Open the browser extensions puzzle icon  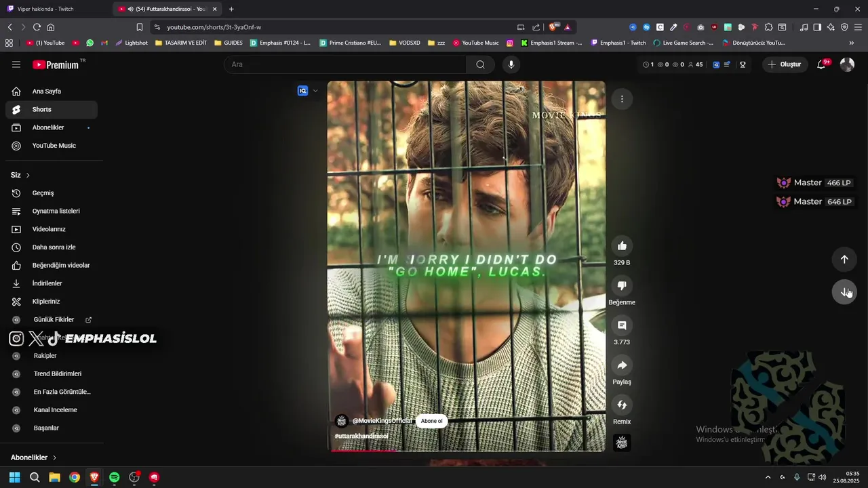click(x=768, y=27)
